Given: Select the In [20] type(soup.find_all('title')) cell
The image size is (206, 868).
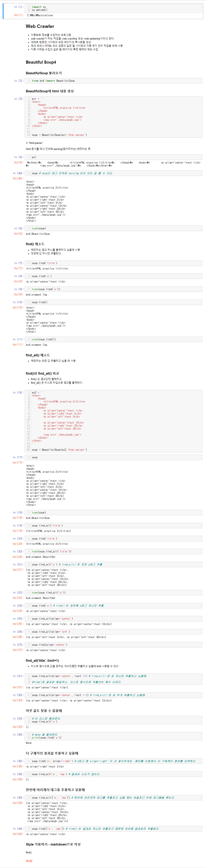Looking at the screenshot, I should 114,552.
